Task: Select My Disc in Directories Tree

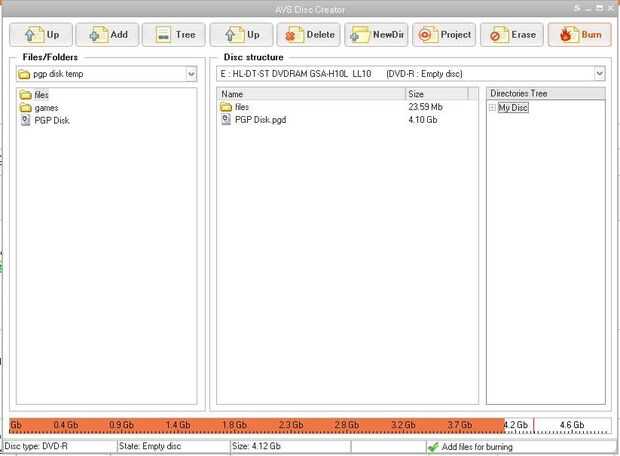Action: point(513,108)
